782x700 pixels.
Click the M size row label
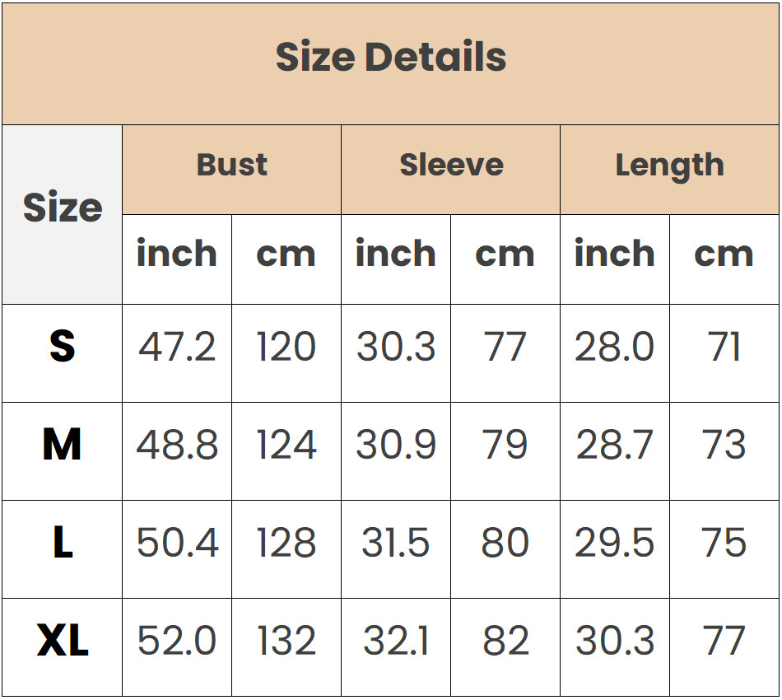point(63,445)
